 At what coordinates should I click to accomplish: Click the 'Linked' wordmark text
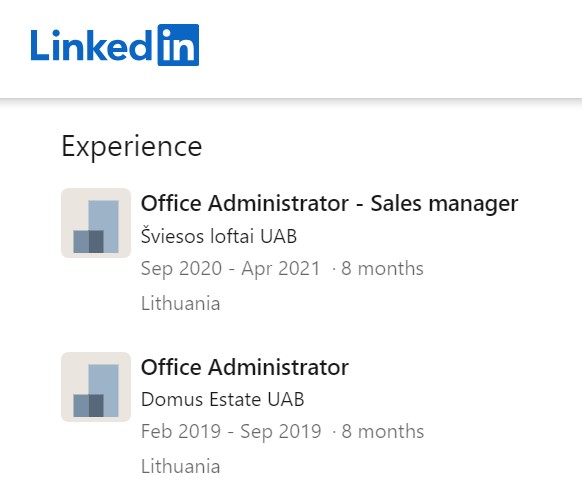[x=91, y=45]
